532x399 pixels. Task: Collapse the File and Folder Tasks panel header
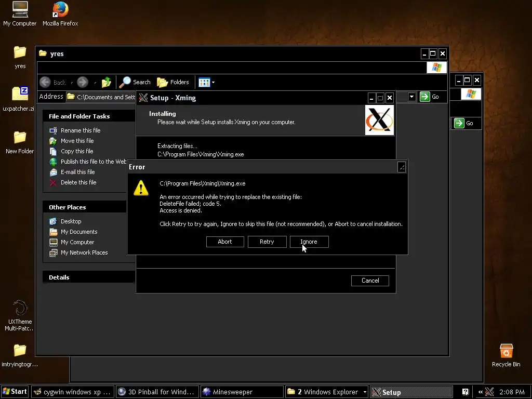coord(89,116)
